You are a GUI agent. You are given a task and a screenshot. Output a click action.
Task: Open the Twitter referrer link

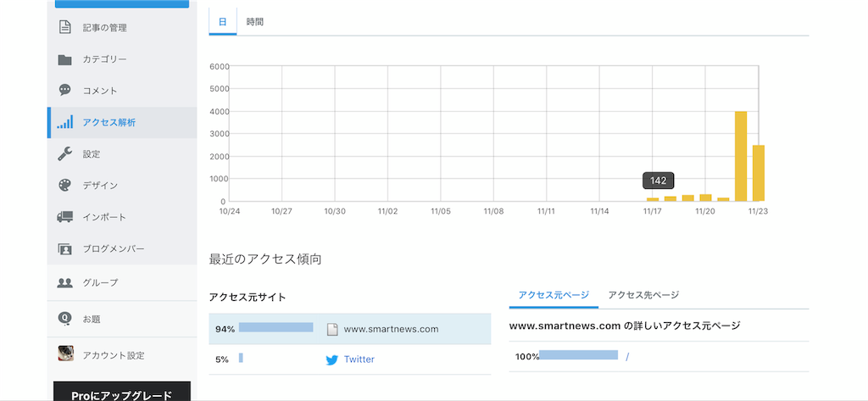point(359,359)
